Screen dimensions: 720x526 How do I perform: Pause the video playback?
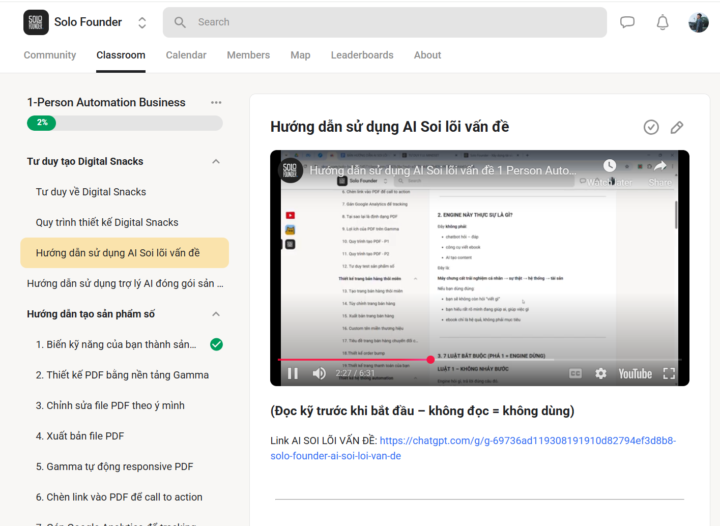[x=293, y=373]
